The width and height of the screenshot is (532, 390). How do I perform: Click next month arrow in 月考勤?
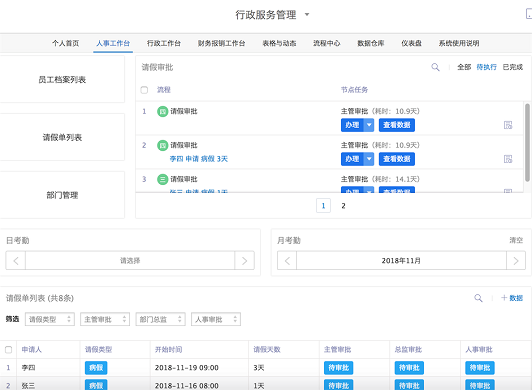[516, 261]
